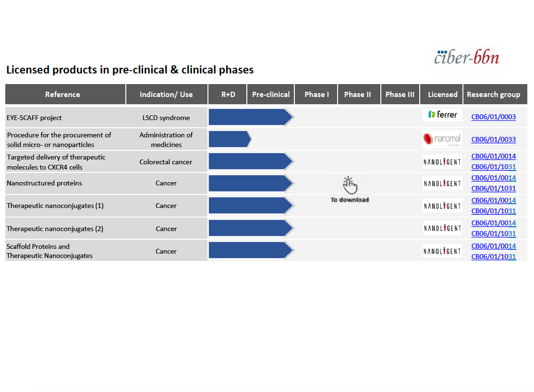Click Nanoligent logo in Scaffold Proteins row
534x392 pixels.
tap(442, 251)
